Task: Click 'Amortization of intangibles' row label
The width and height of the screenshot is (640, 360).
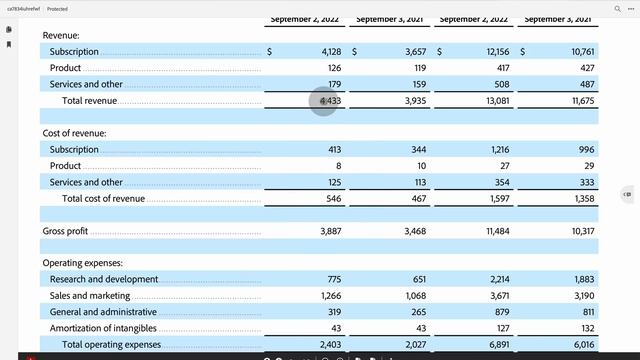Action: 103,328
